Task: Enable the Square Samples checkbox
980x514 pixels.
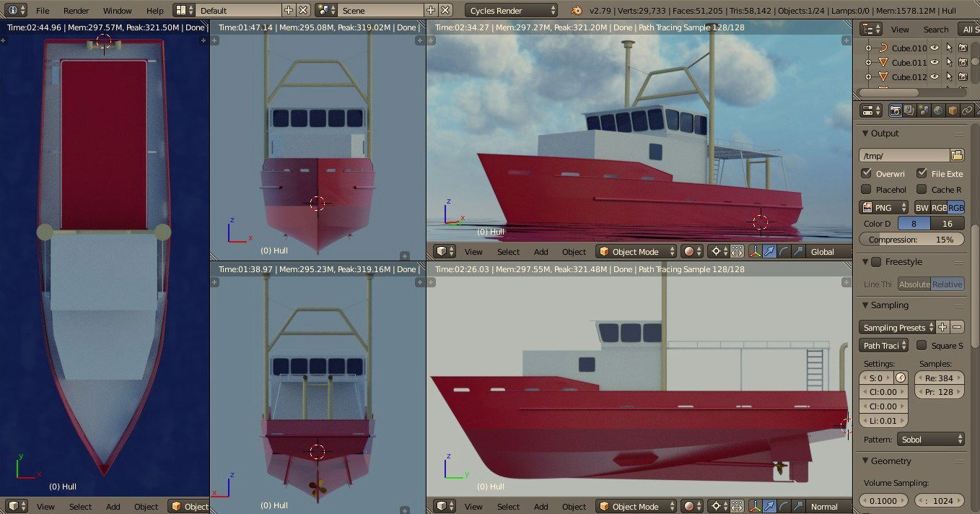Action: point(922,345)
